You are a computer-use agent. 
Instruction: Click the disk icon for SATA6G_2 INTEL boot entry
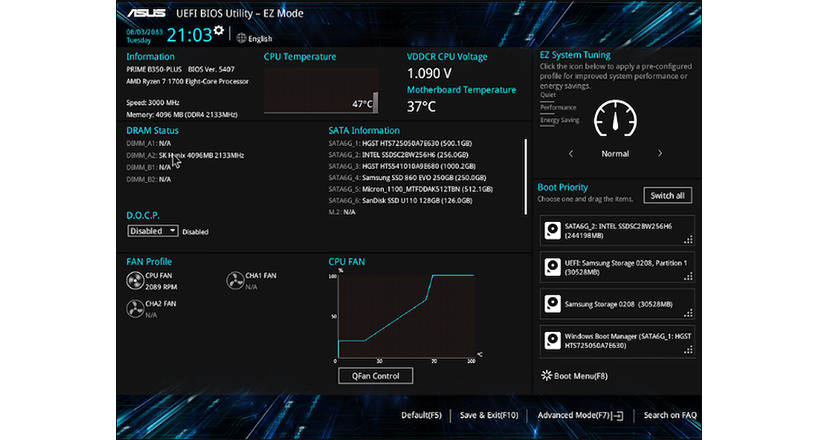click(552, 231)
